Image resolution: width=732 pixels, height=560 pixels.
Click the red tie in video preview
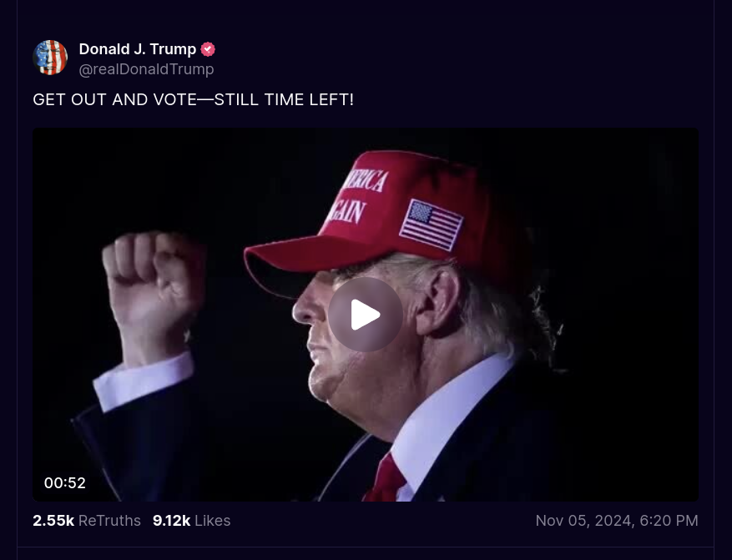386,478
